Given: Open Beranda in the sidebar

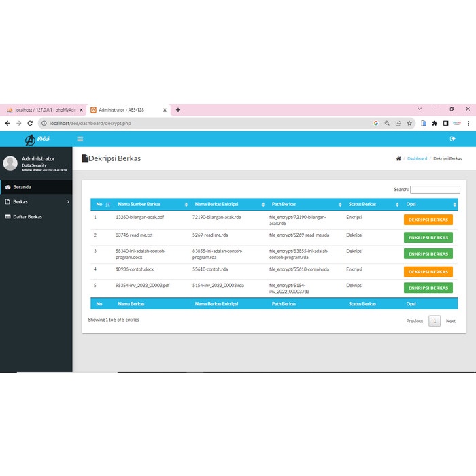Looking at the screenshot, I should 36,187.
